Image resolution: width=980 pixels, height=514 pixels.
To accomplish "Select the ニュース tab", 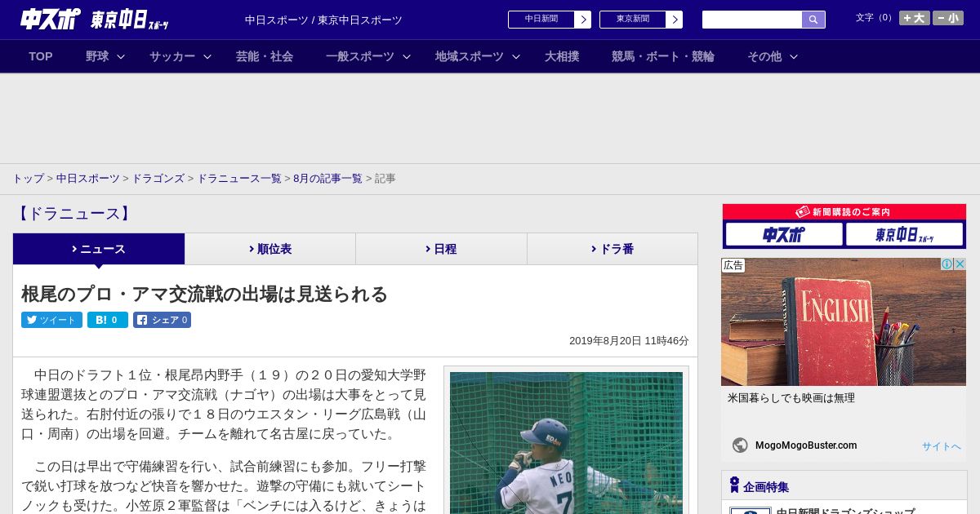I will [x=99, y=249].
